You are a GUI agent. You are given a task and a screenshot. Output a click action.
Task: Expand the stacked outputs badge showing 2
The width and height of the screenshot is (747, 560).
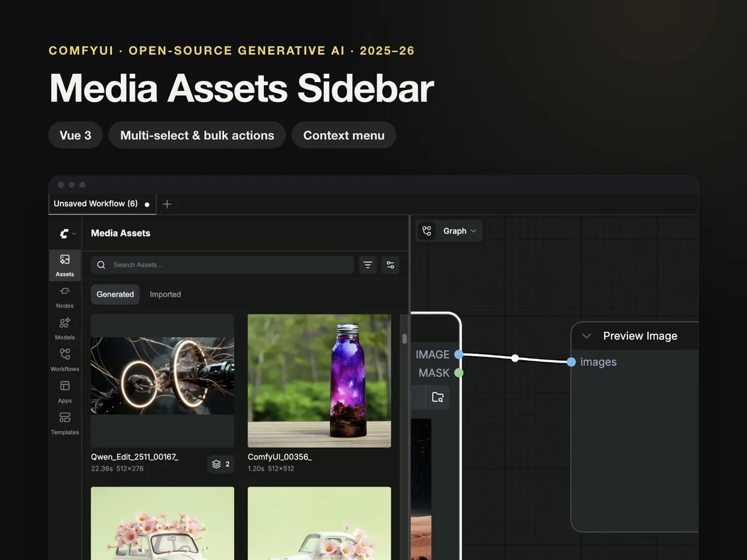tap(221, 464)
